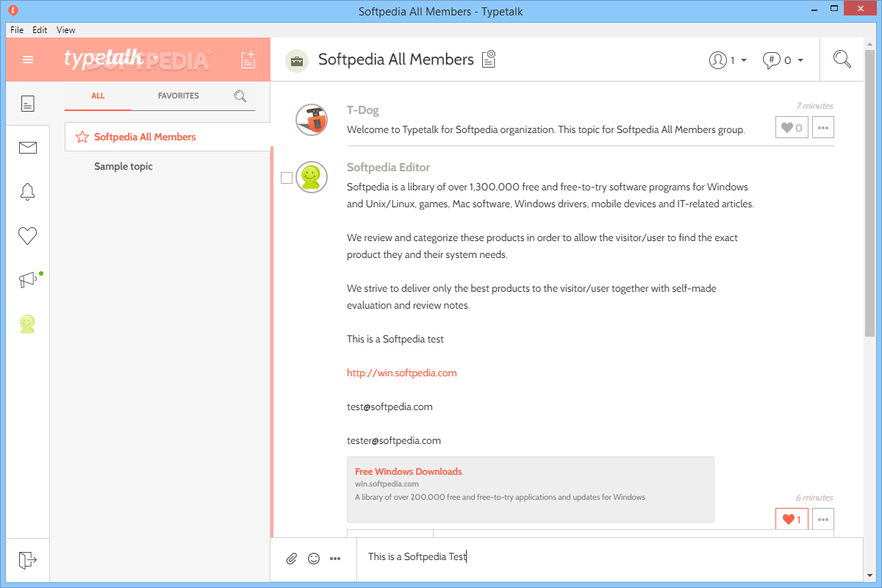882x588 pixels.
Task: Open the http://win.softpedia.com link
Action: coord(402,373)
